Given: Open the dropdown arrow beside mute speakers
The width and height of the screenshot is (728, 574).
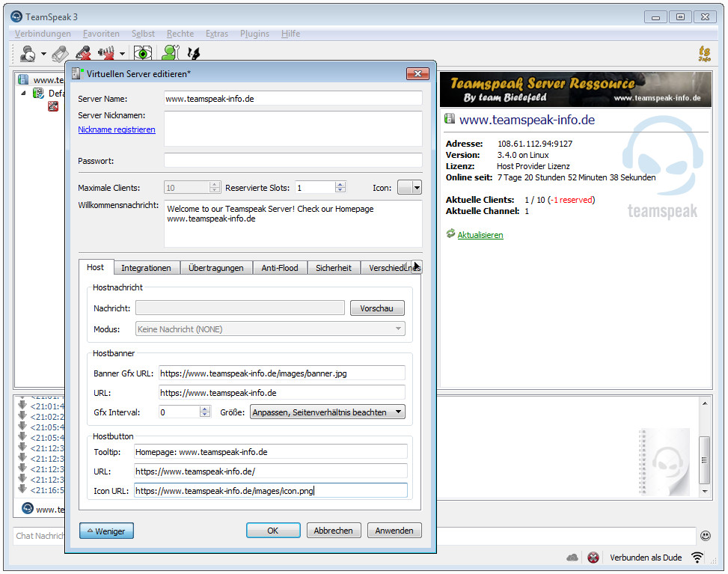Looking at the screenshot, I should (122, 54).
